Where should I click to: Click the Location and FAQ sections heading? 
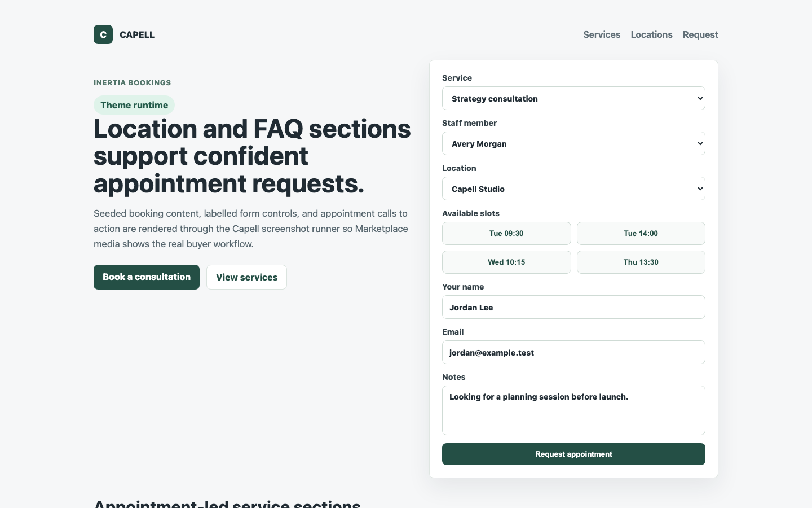coord(252,156)
